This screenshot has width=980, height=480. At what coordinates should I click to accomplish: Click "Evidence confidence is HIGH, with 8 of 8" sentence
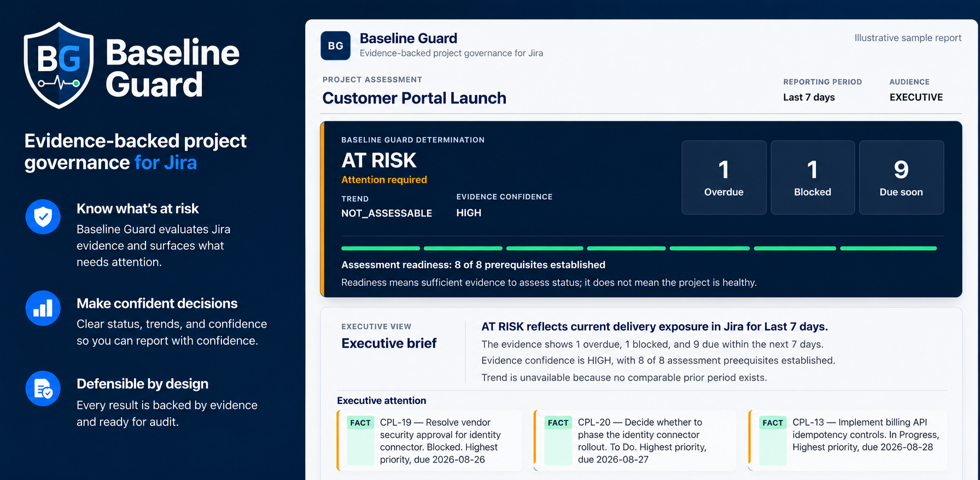pos(658,361)
